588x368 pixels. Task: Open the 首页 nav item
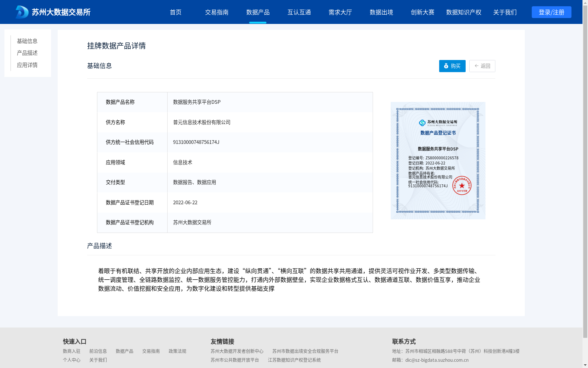(x=176, y=12)
